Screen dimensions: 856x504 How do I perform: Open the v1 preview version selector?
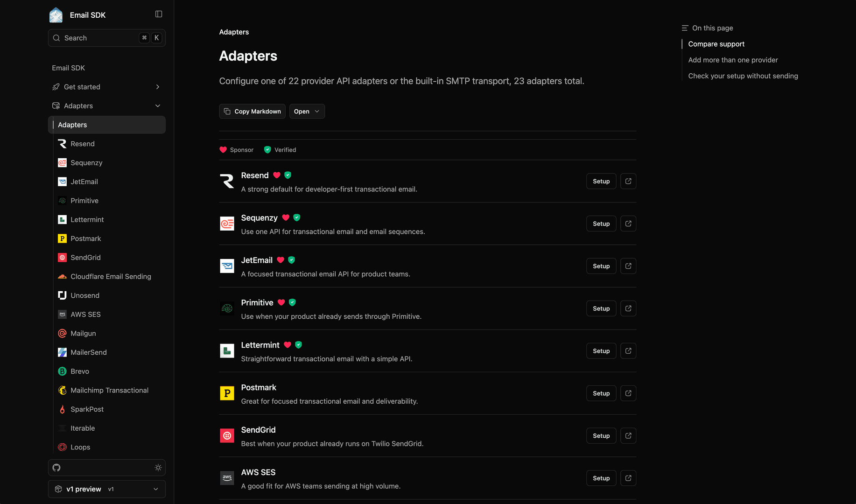pyautogui.click(x=107, y=489)
